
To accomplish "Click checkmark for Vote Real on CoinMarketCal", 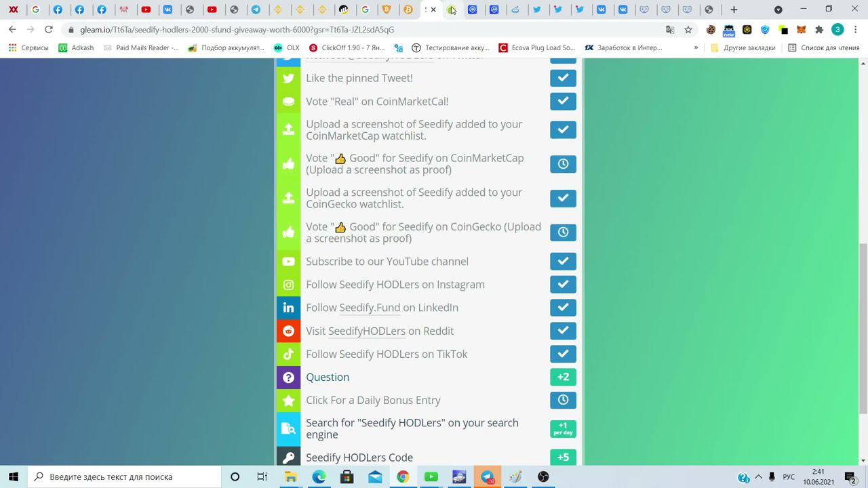I will [x=563, y=101].
